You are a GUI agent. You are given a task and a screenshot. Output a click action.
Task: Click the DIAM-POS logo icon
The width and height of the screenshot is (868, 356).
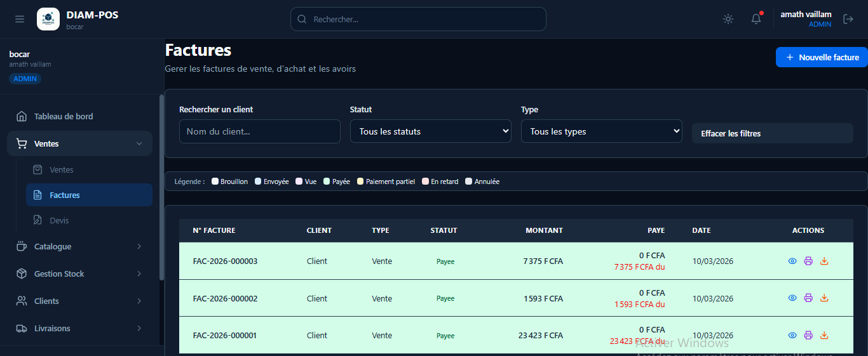pos(48,19)
